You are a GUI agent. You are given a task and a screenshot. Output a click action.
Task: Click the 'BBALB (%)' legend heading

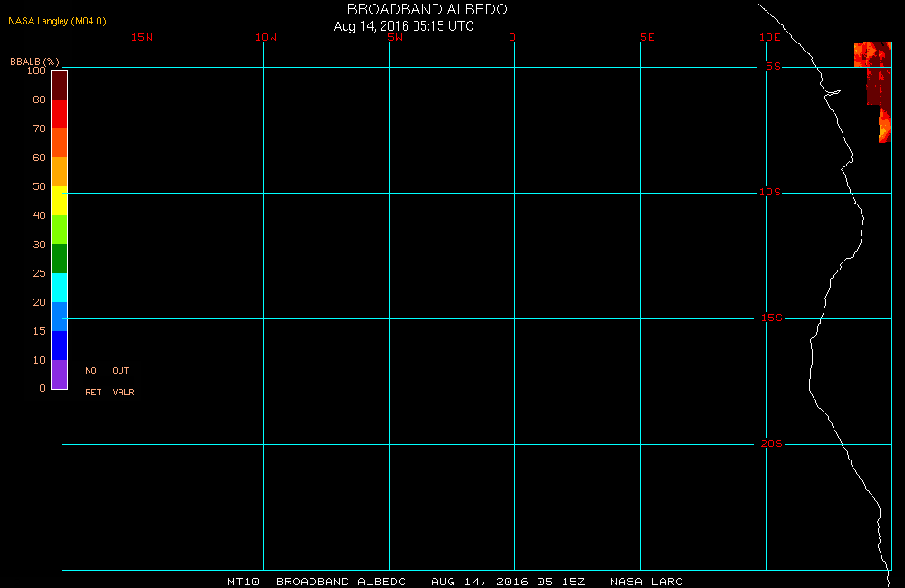[x=34, y=62]
